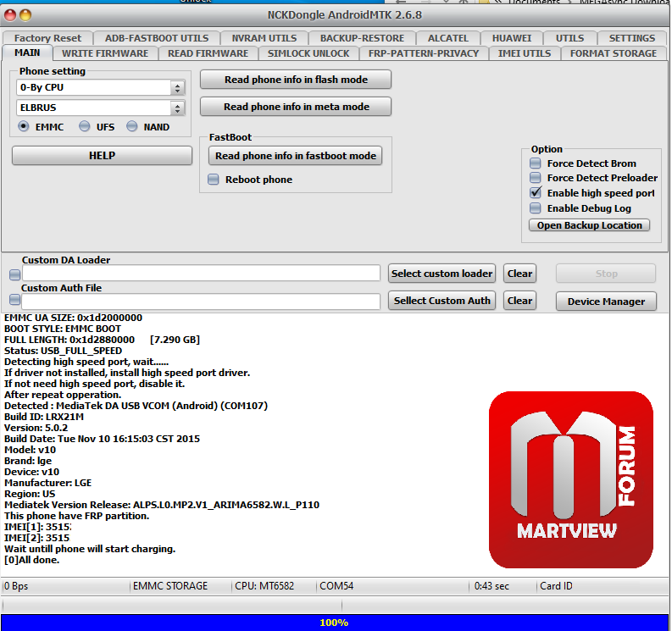Open the SETTINGS tab
672x631 pixels.
pos(632,38)
